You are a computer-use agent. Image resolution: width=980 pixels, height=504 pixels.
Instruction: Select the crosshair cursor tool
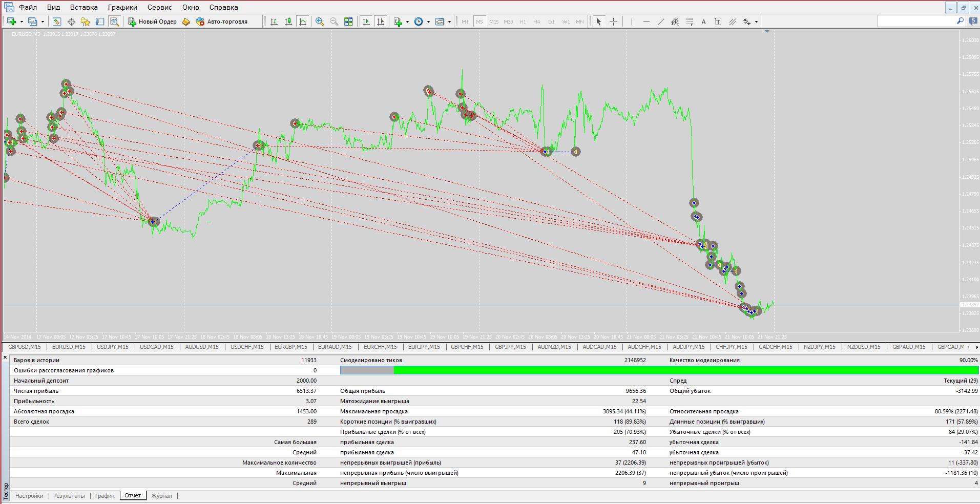coord(613,22)
